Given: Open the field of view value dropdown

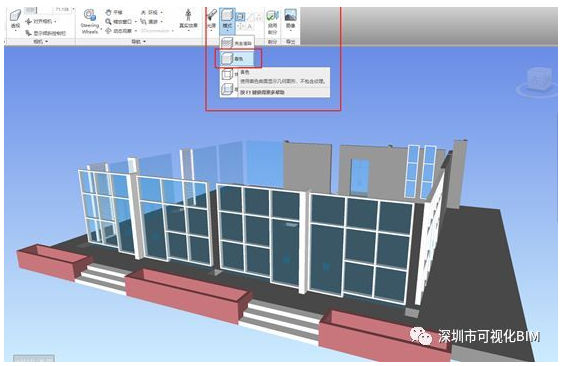Looking at the screenshot, I should point(73,10).
